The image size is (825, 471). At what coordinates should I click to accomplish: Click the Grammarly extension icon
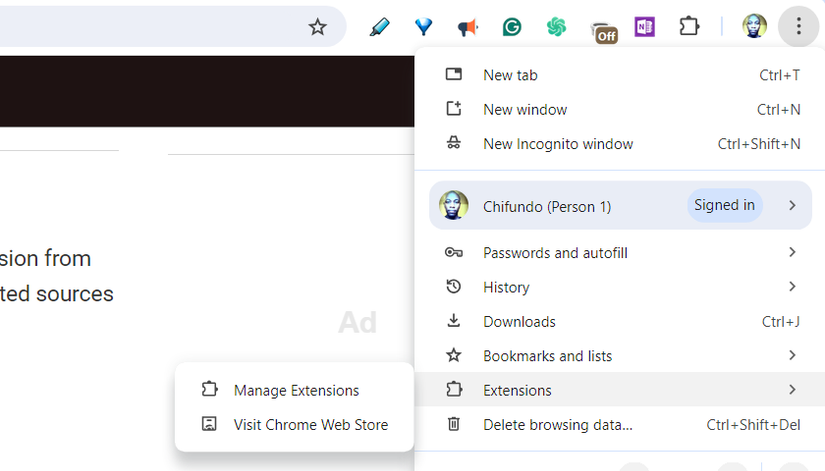[512, 27]
